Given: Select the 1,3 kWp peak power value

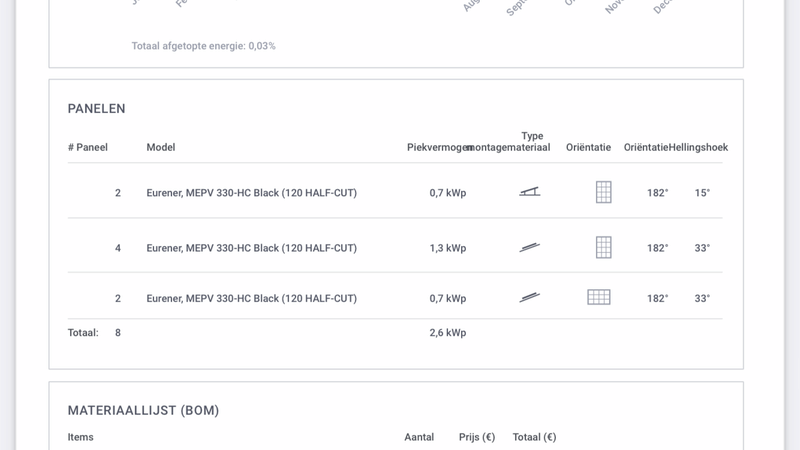Looking at the screenshot, I should (448, 248).
